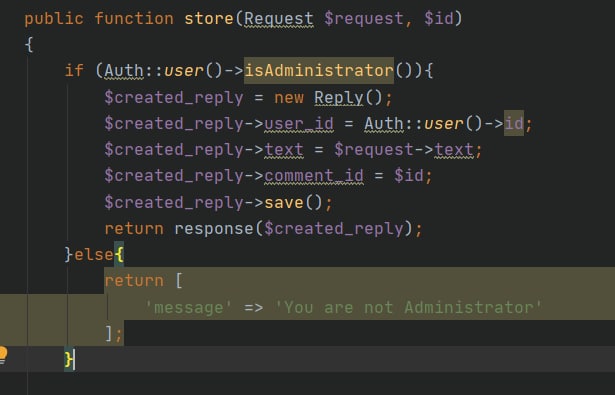615x395 pixels.
Task: Click the closing bracket of the returned array
Action: point(109,334)
